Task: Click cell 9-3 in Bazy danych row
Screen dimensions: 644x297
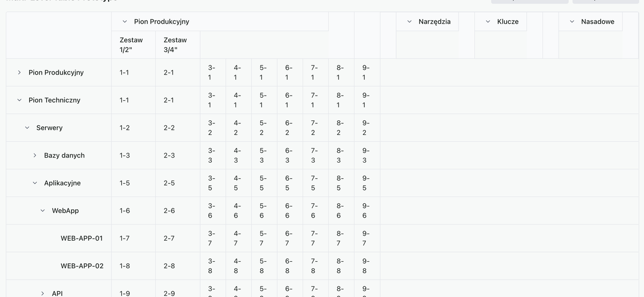Action: (367, 156)
